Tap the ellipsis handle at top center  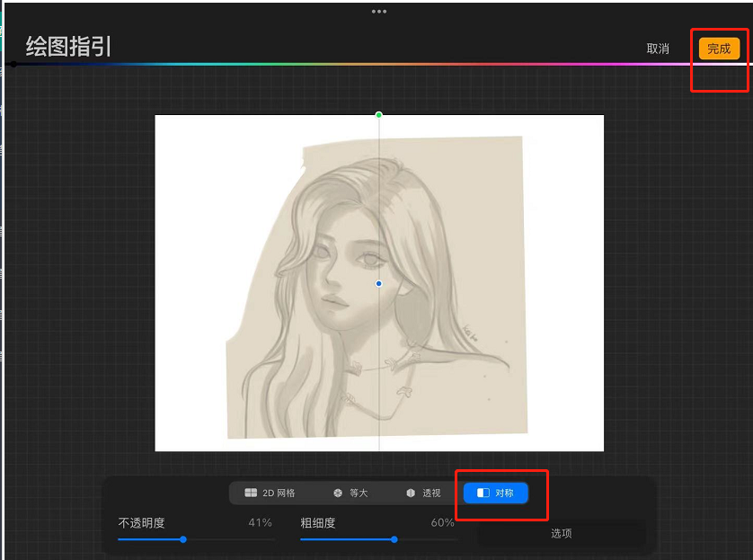[x=379, y=12]
